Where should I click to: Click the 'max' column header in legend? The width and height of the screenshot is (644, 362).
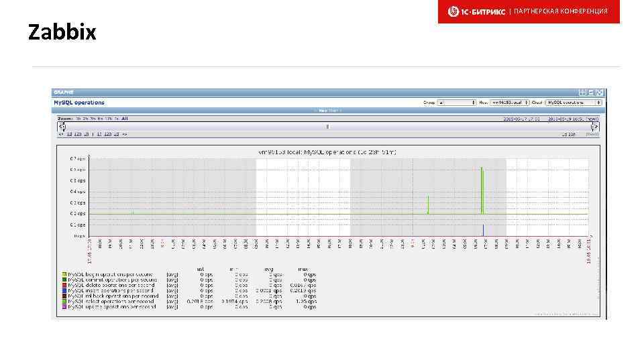coord(303,269)
